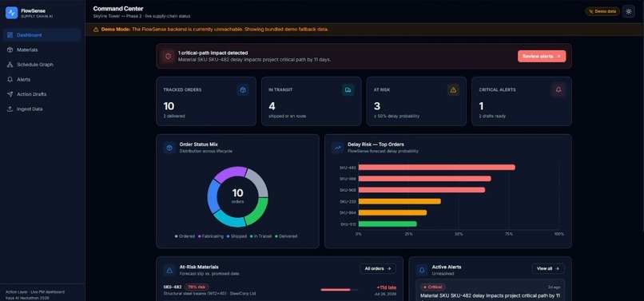Select the SKU-088 delay risk bar
Image resolution: width=644 pixels, height=301 pixels.
425,179
